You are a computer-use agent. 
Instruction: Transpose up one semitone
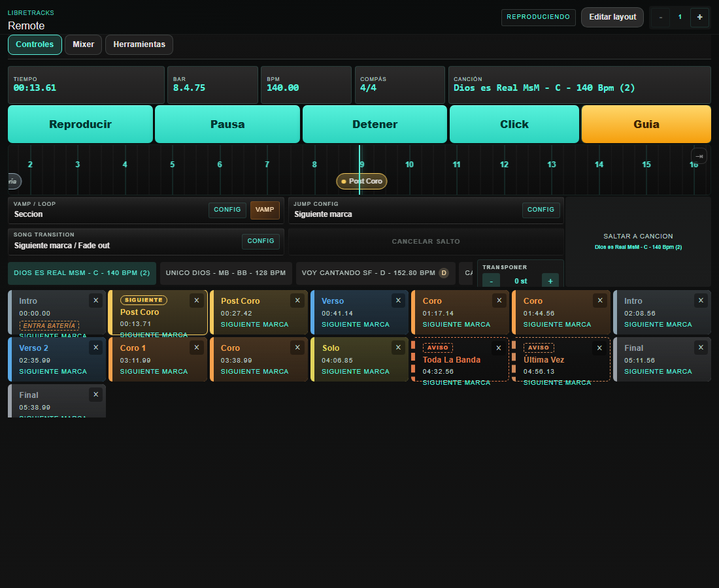(550, 281)
